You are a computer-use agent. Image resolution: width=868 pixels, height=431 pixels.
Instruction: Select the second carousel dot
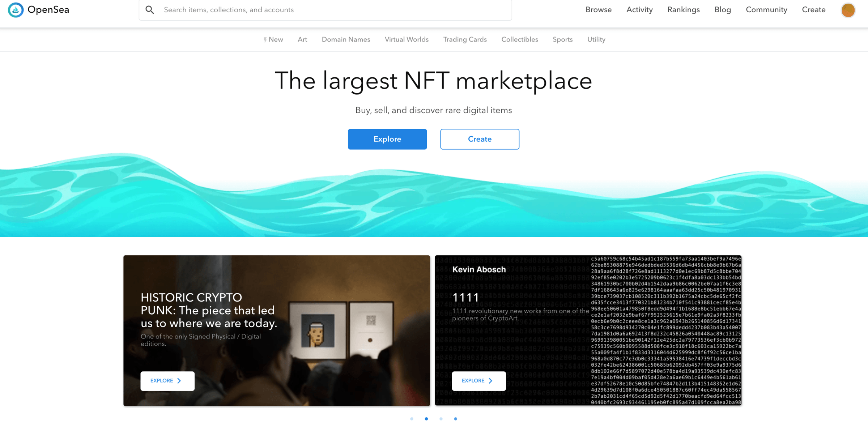(426, 419)
